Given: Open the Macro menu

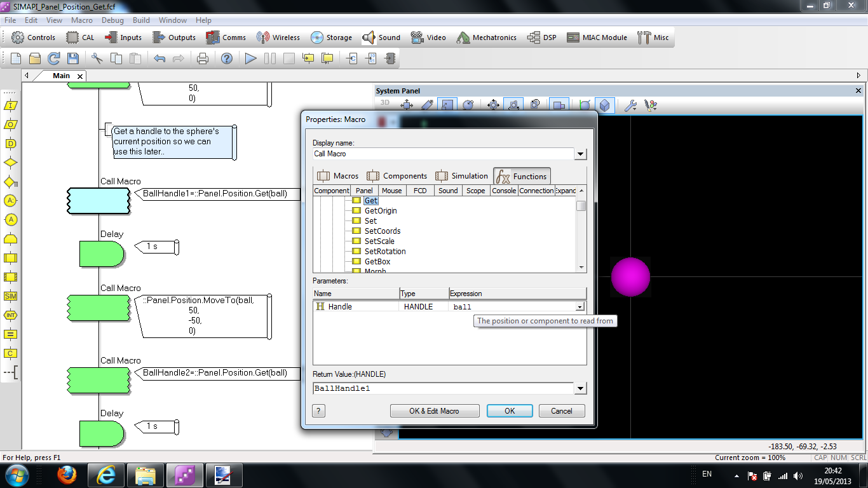Looking at the screenshot, I should click(82, 20).
